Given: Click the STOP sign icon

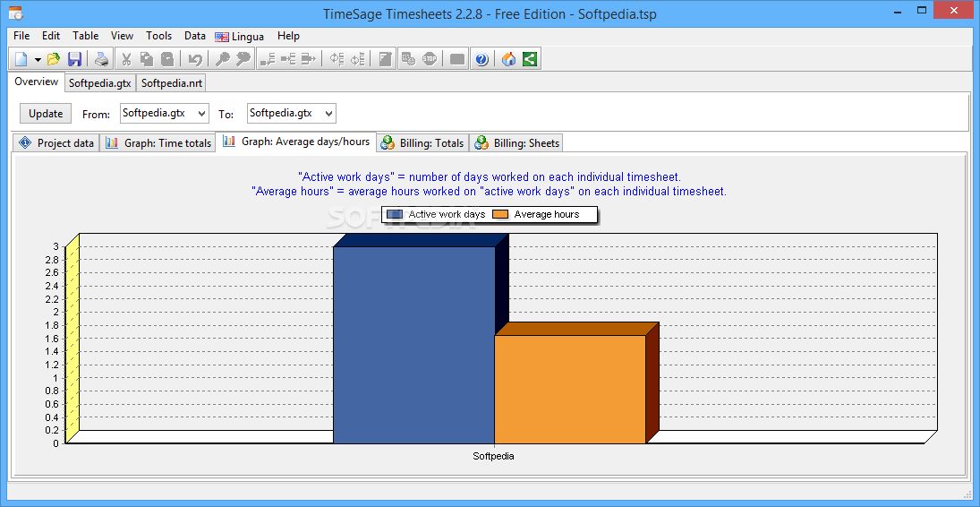Looking at the screenshot, I should coord(430,59).
